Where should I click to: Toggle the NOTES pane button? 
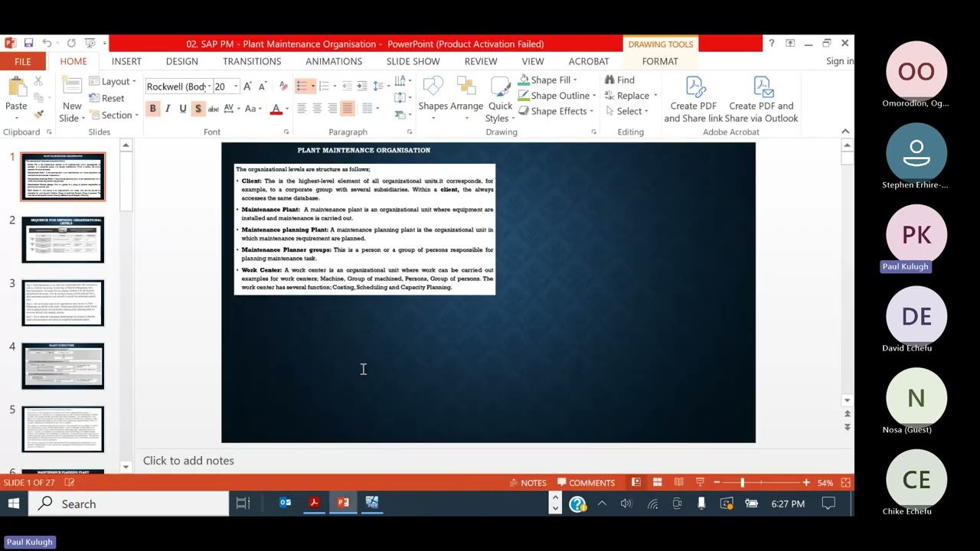[x=528, y=482]
